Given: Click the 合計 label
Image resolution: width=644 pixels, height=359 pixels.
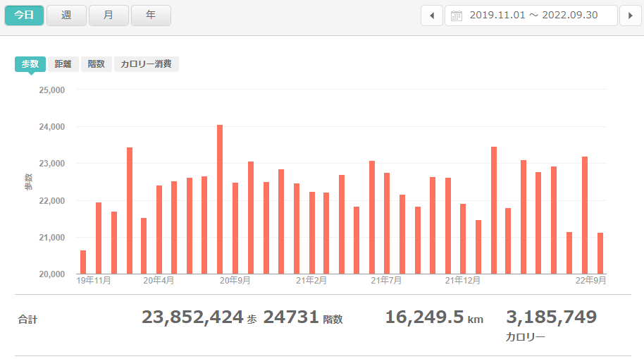Looking at the screenshot, I should 27,319.
